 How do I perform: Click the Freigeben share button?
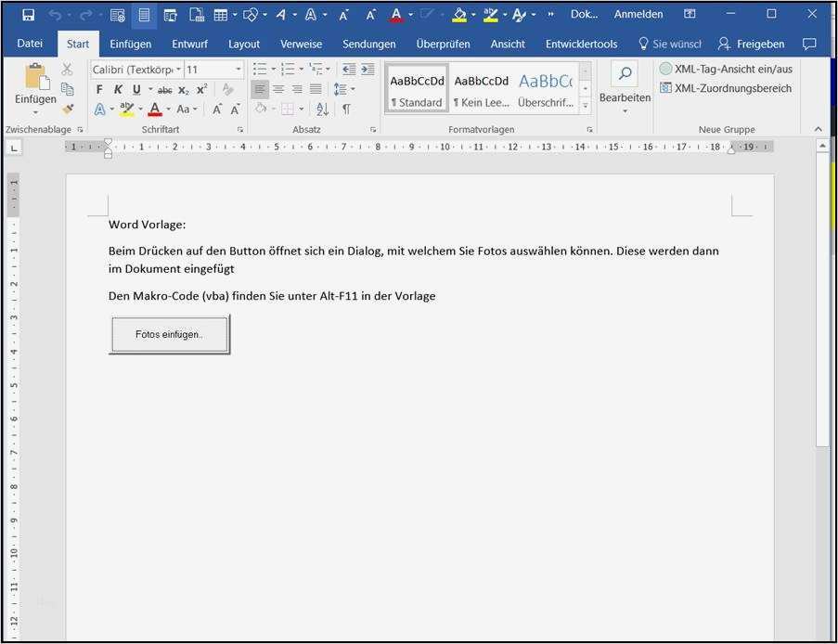click(x=752, y=45)
